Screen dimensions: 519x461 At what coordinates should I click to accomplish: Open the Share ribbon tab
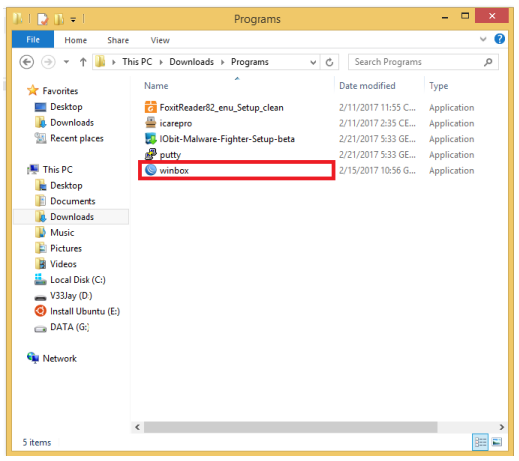tap(118, 40)
